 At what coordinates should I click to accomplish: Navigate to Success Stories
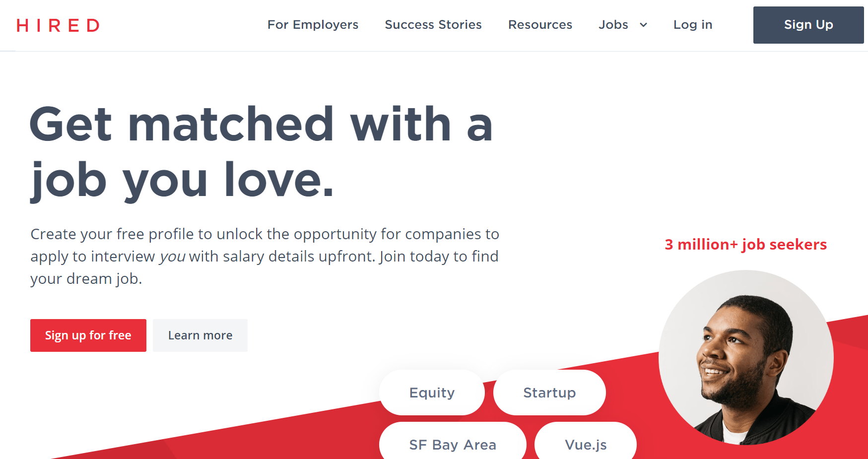433,25
